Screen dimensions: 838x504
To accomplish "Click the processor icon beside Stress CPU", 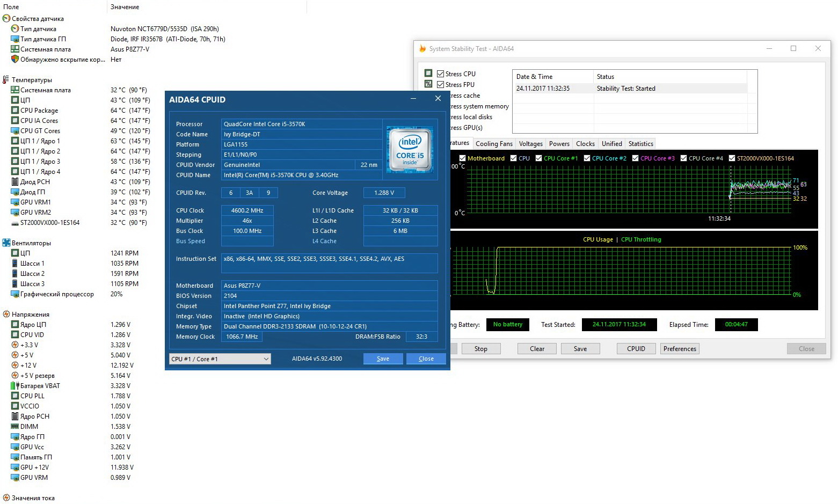I will pos(428,73).
